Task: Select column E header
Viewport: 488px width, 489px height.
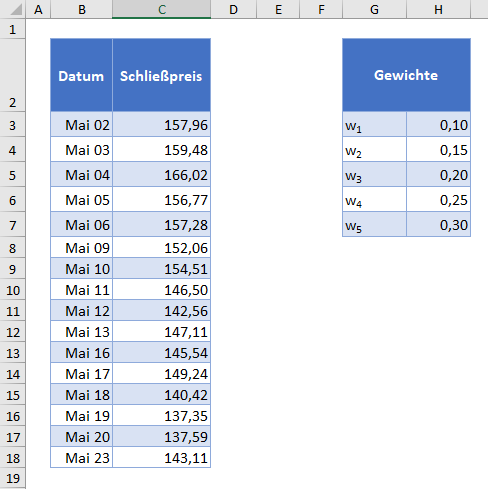Action: pyautogui.click(x=278, y=9)
